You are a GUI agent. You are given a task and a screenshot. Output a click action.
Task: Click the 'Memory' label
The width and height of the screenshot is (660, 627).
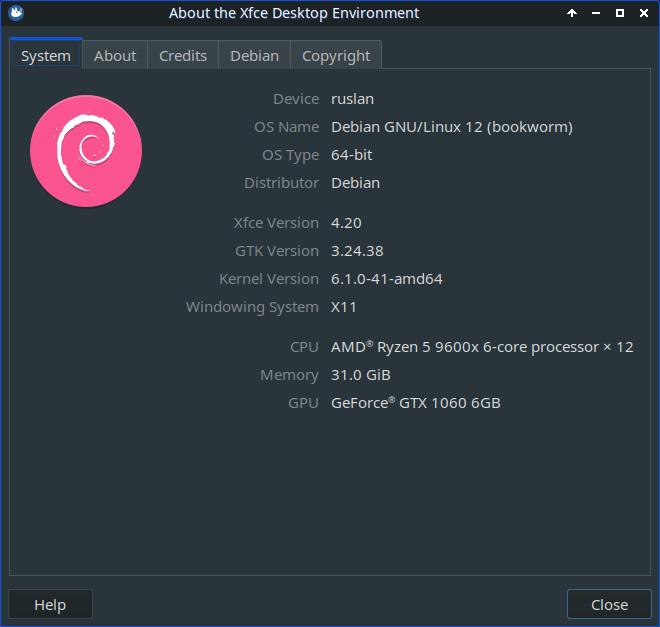pos(289,375)
